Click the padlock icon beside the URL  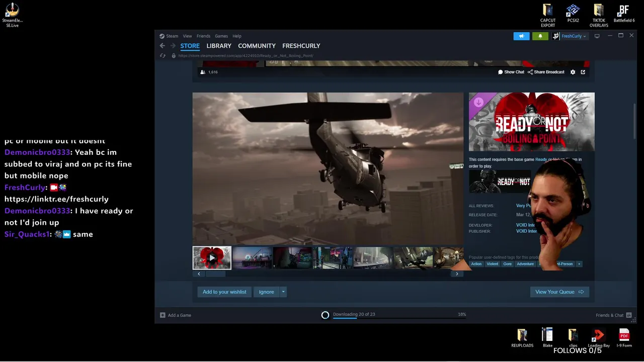[174, 56]
